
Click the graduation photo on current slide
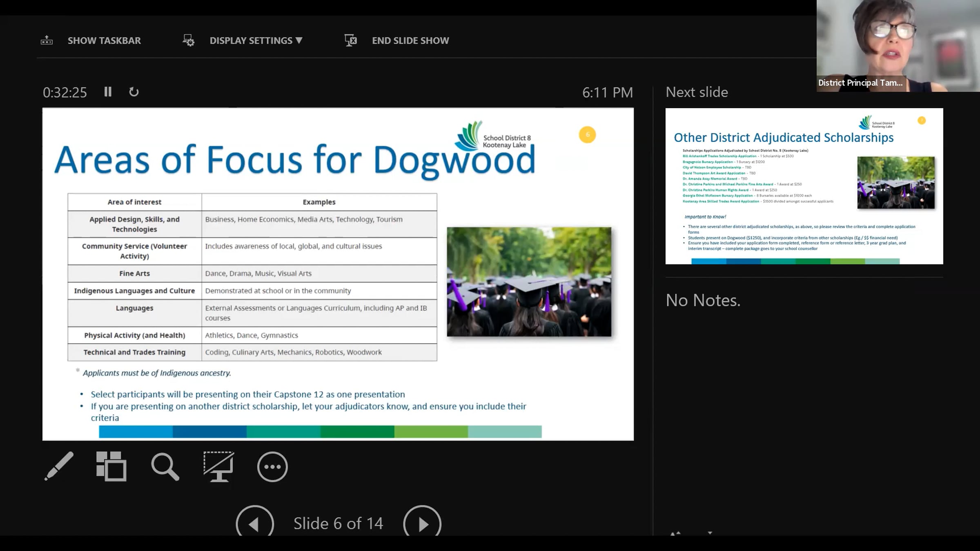(529, 282)
